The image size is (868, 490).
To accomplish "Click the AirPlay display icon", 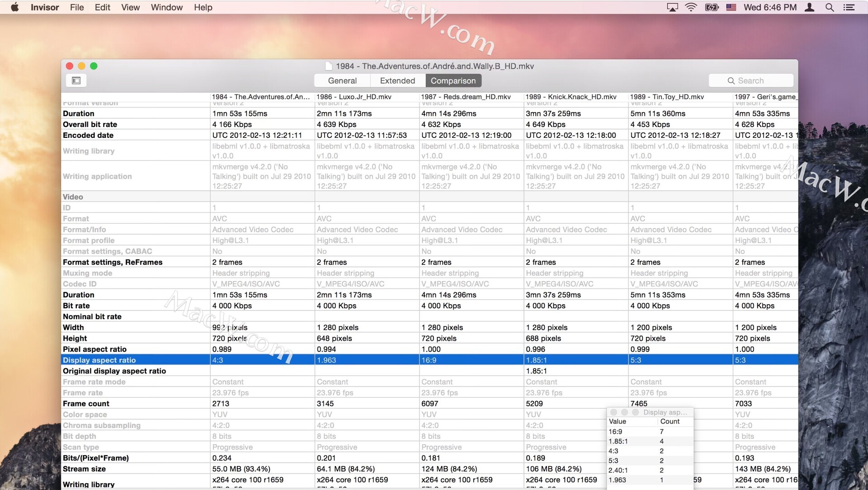I will [672, 7].
